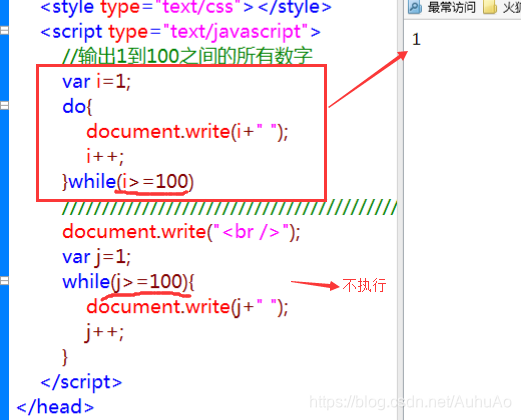Click the line 'i++;'

[x=105, y=156]
